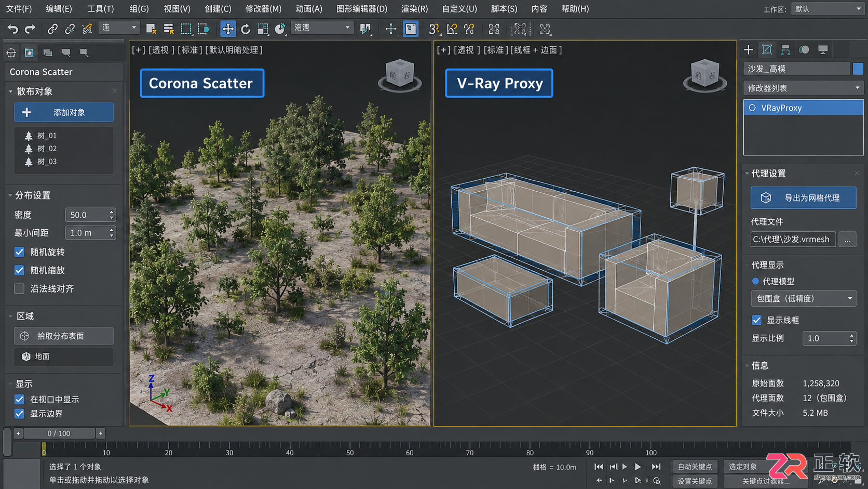868x489 pixels.
Task: Collapse the 代理设置 rollout
Action: coord(747,173)
